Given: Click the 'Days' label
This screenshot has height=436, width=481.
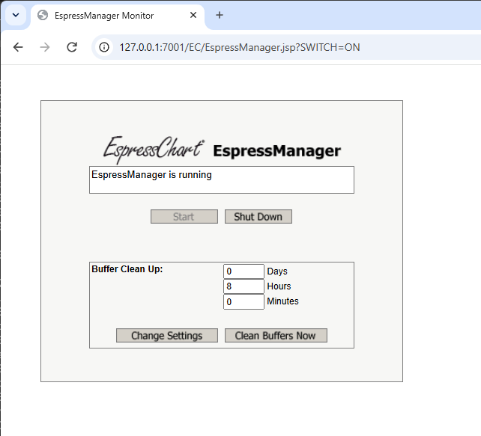Looking at the screenshot, I should click(277, 271).
